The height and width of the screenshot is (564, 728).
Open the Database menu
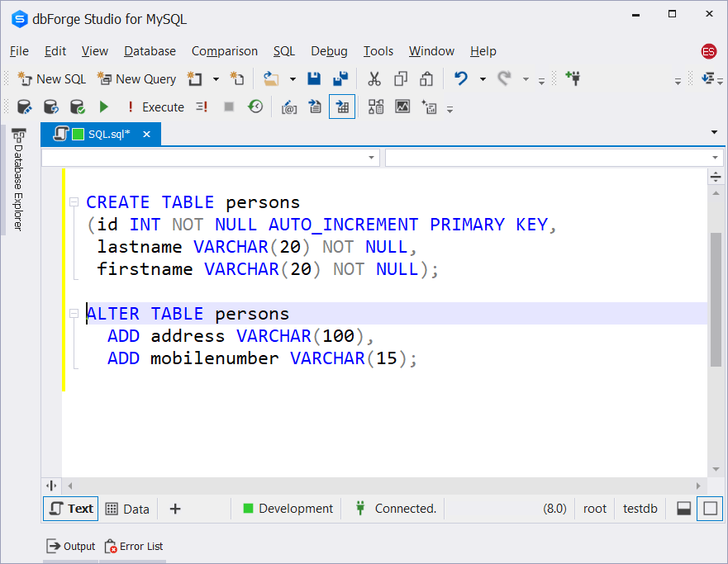150,51
